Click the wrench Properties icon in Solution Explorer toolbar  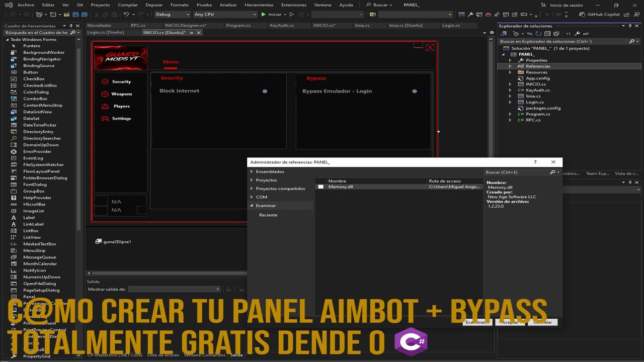click(578, 34)
